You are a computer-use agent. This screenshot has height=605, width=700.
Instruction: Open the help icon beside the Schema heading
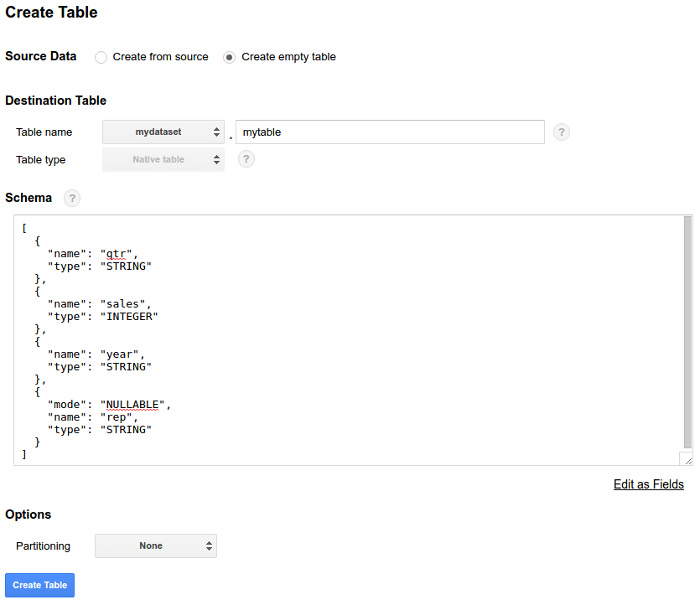73,199
